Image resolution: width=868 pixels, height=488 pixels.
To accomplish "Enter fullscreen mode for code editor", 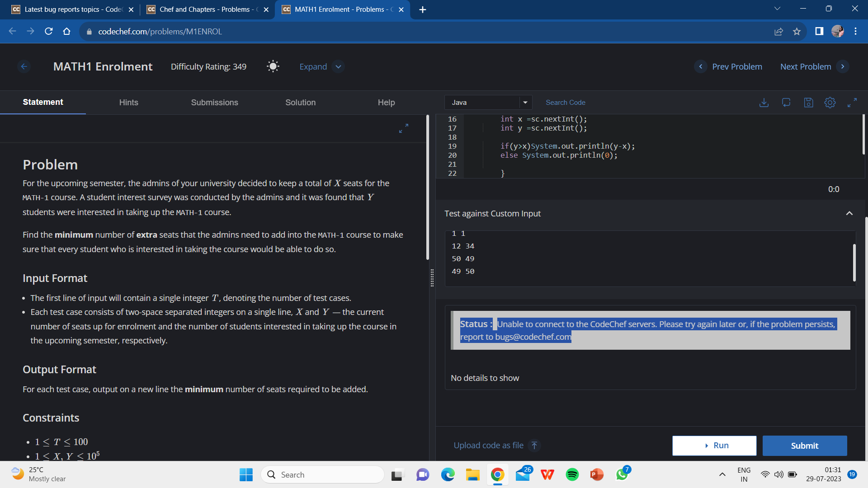I will 852,103.
